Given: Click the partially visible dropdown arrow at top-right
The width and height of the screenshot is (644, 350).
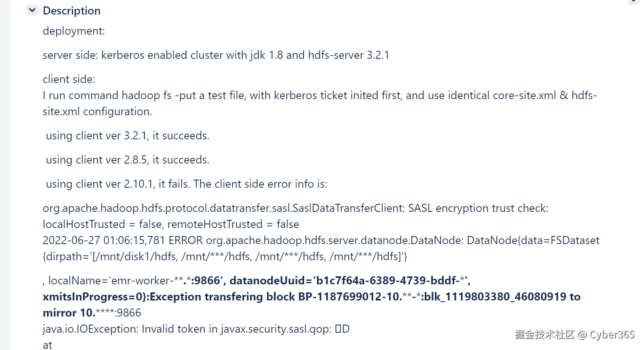Looking at the screenshot, I should 634,2.
